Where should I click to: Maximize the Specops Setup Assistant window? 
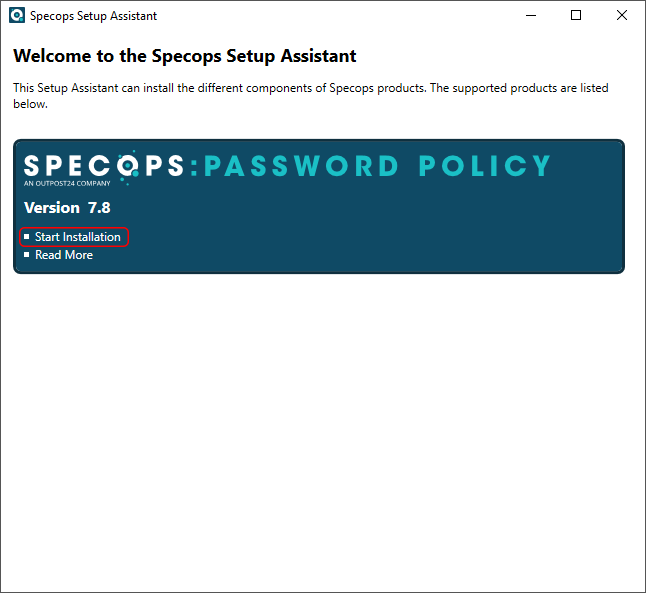576,16
